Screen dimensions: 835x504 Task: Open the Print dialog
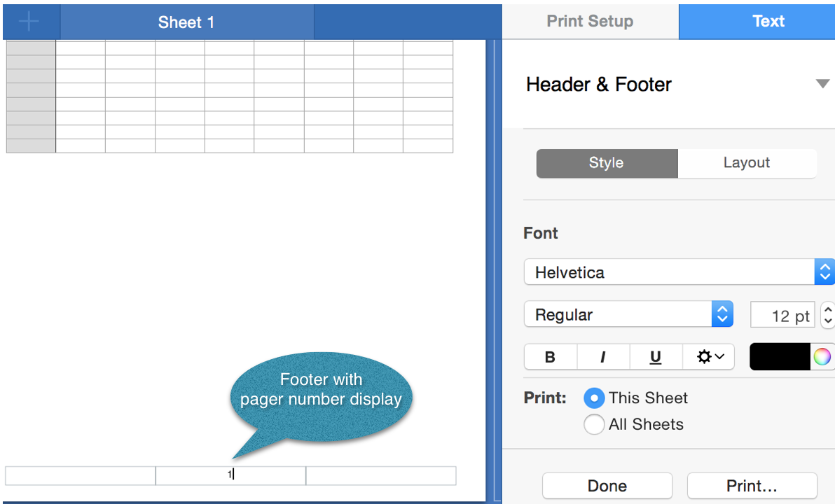(752, 485)
